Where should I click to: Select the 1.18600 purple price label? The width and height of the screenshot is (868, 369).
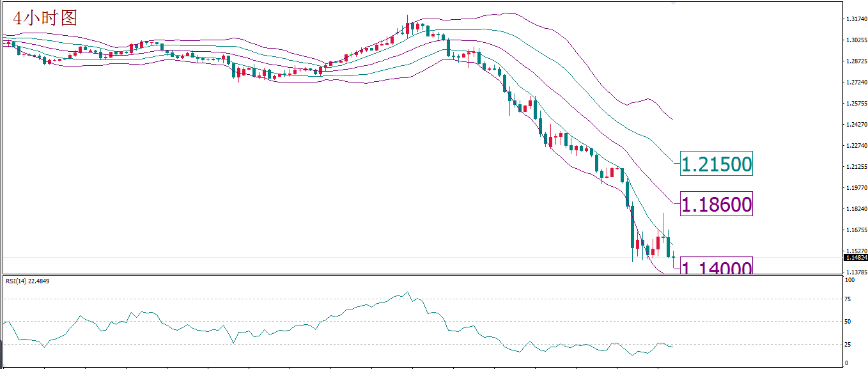[716, 204]
